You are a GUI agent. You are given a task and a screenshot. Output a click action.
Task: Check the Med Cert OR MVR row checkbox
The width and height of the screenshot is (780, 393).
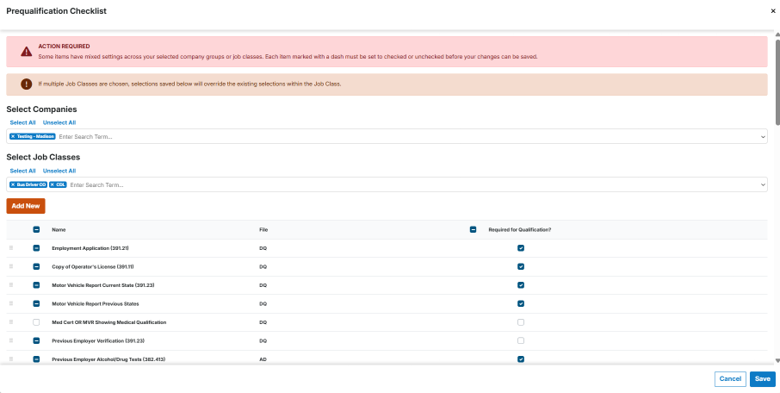[x=36, y=322]
